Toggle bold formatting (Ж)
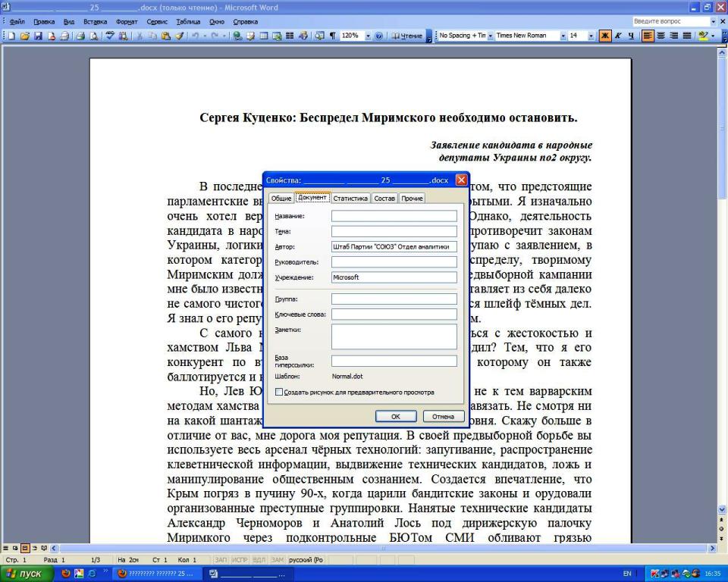Screen dimensions: 728x582 605,36
